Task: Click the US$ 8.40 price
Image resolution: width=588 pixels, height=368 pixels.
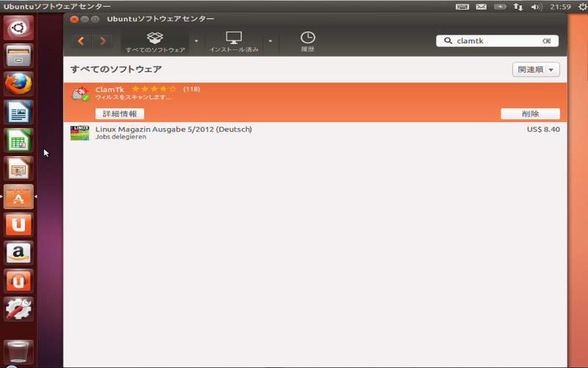Action: pos(543,130)
